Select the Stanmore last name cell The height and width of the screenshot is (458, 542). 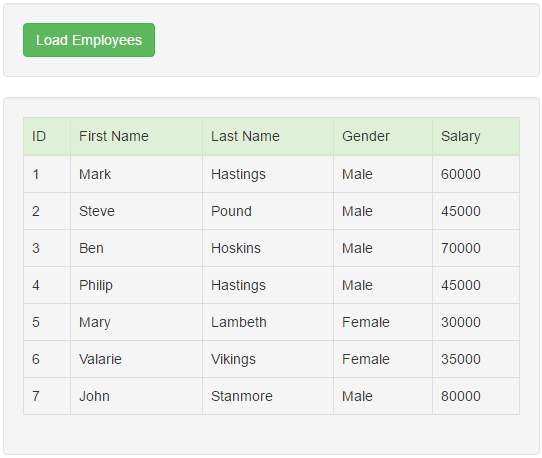pyautogui.click(x=268, y=396)
